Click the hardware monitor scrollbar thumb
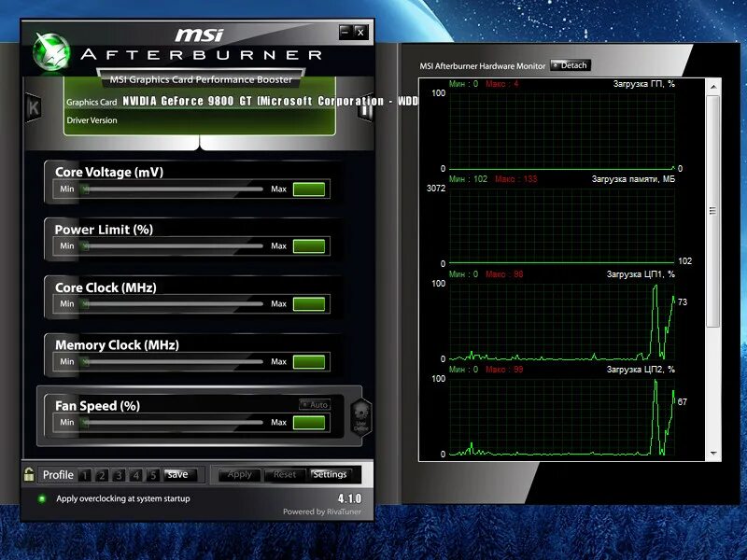 tap(713, 211)
